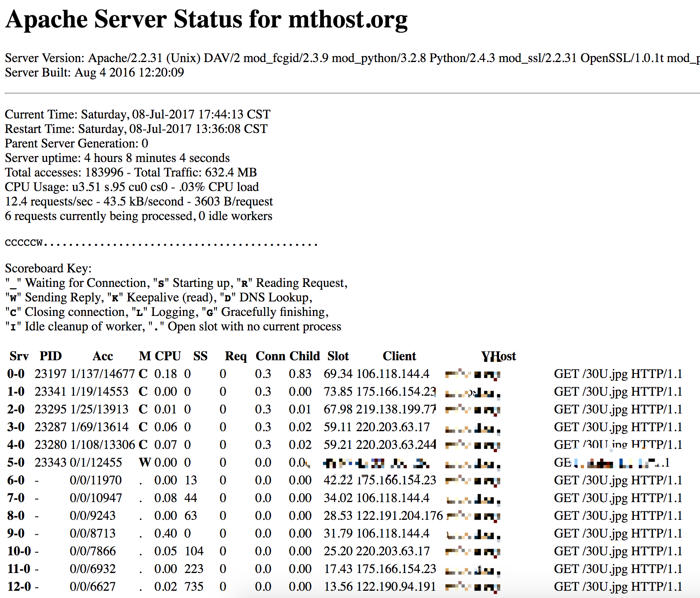Click the SS value "104"
Image resolution: width=700 pixels, height=598 pixels.
(x=194, y=551)
